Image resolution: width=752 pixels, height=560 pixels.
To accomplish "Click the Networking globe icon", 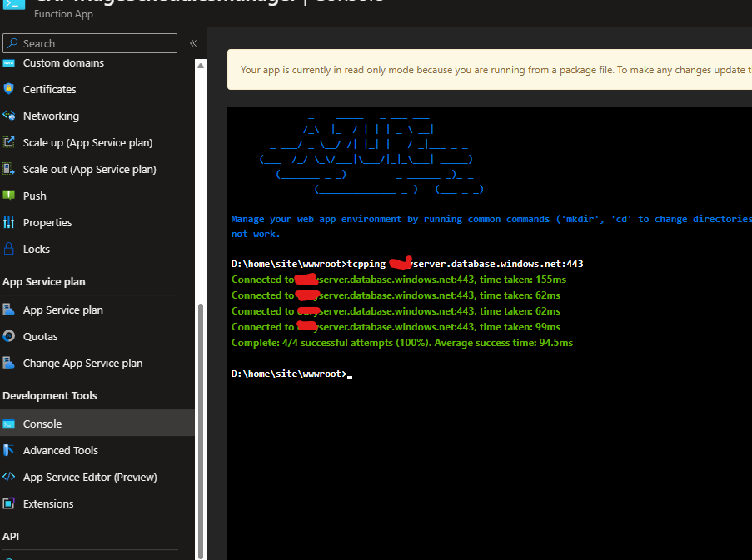I will [10, 116].
